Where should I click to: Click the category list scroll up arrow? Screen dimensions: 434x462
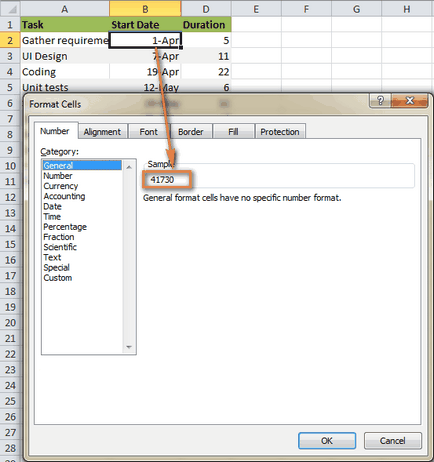point(129,167)
